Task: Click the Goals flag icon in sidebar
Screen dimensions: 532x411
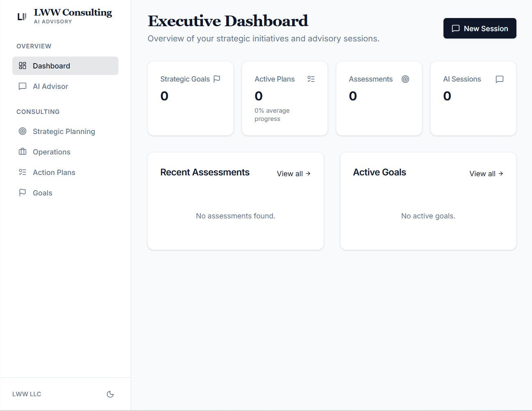Action: pos(23,193)
